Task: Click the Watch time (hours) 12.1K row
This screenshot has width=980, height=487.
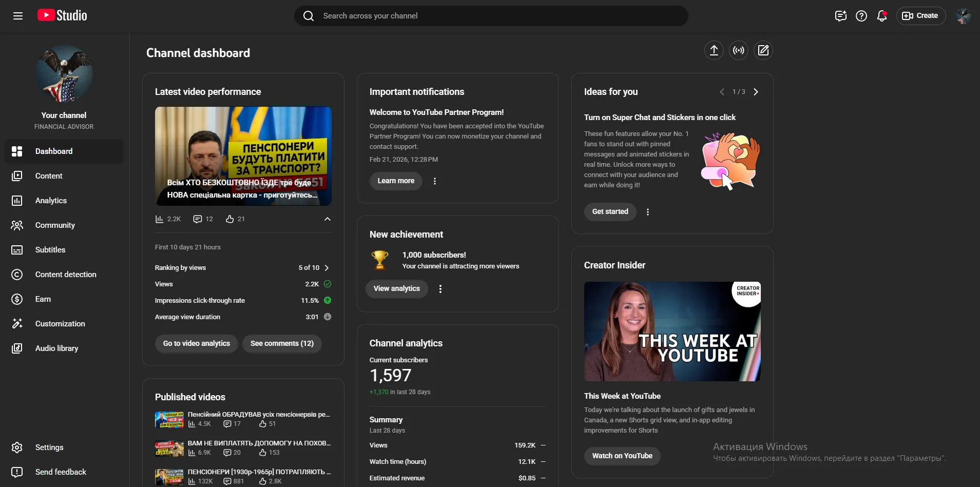Action: pyautogui.click(x=457, y=462)
